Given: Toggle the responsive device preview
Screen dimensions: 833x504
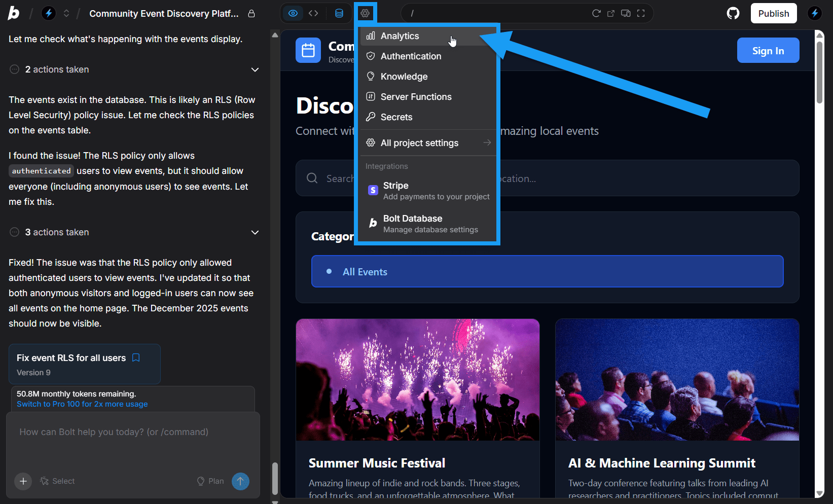Looking at the screenshot, I should click(x=626, y=13).
